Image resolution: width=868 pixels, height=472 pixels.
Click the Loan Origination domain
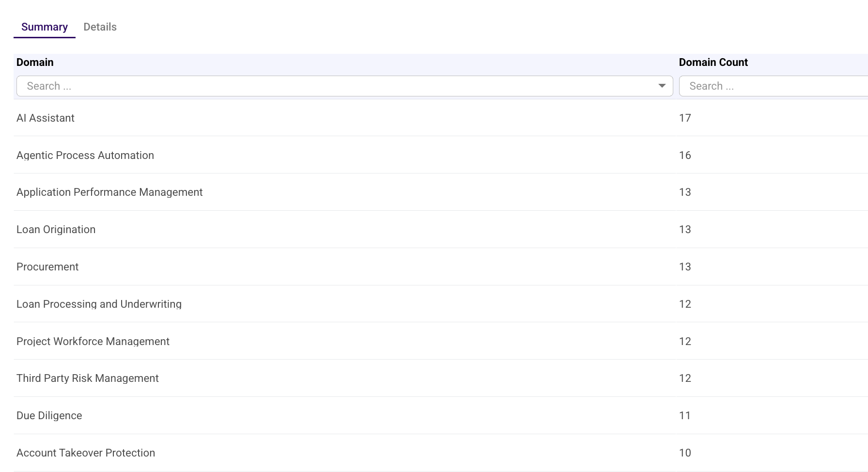click(56, 230)
